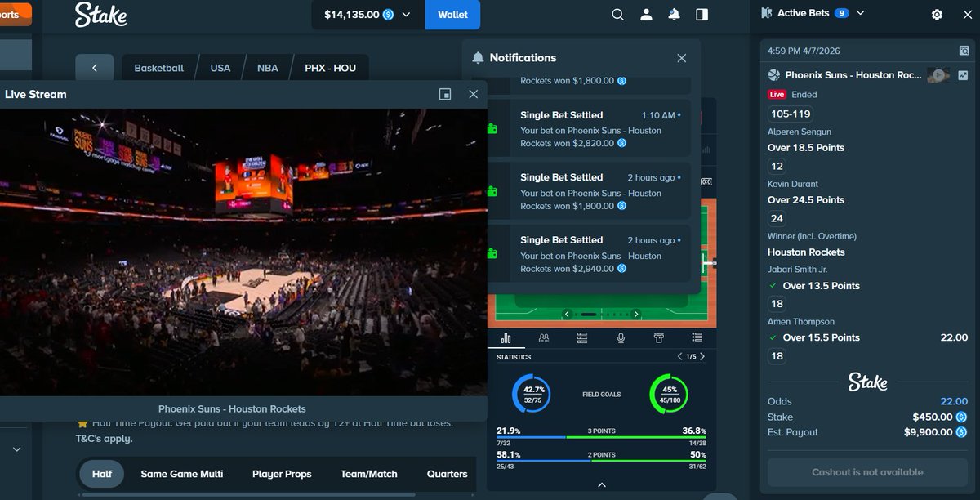980x500 pixels.
Task: Select the Team/Match tab
Action: [369, 474]
